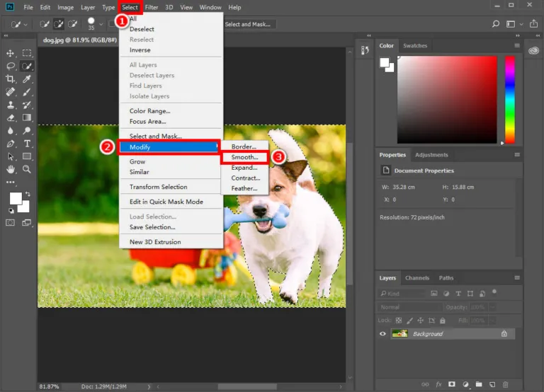This screenshot has width=544, height=392.
Task: Toggle visibility of the Background layer
Action: click(382, 334)
